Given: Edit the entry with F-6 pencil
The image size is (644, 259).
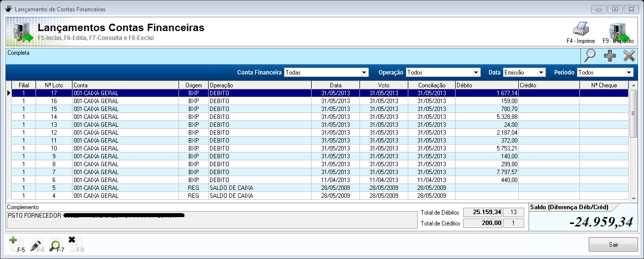Looking at the screenshot, I should 37,245.
